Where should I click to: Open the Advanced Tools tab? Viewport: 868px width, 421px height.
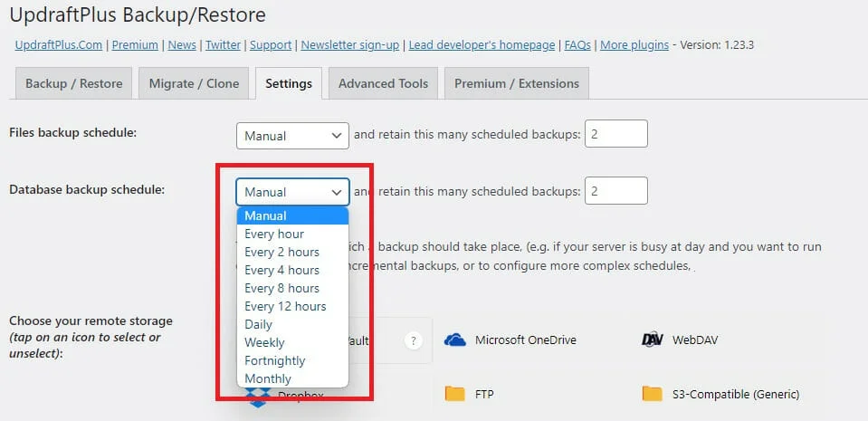(x=383, y=83)
